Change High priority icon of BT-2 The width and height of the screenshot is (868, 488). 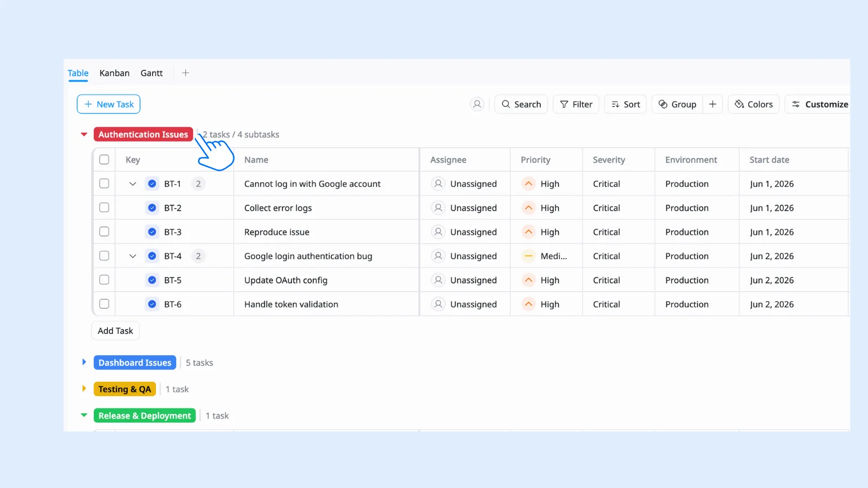click(528, 208)
